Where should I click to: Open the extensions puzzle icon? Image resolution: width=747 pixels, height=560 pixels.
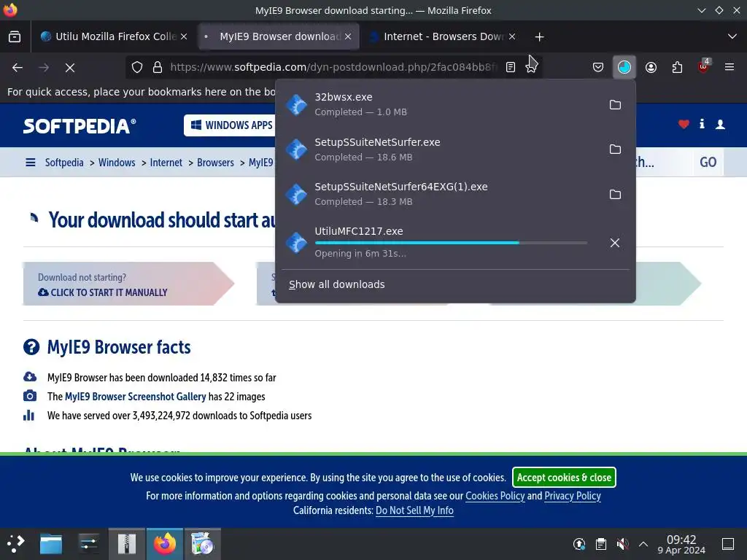pyautogui.click(x=677, y=68)
